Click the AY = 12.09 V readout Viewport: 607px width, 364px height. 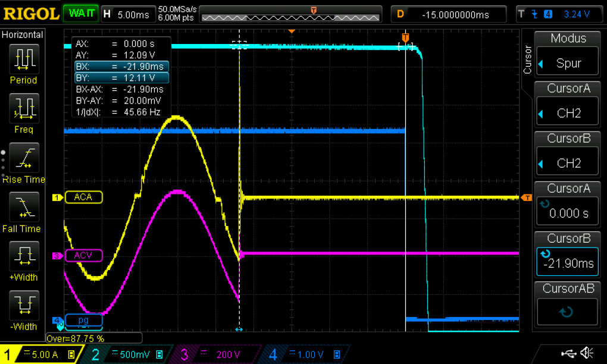[x=115, y=55]
